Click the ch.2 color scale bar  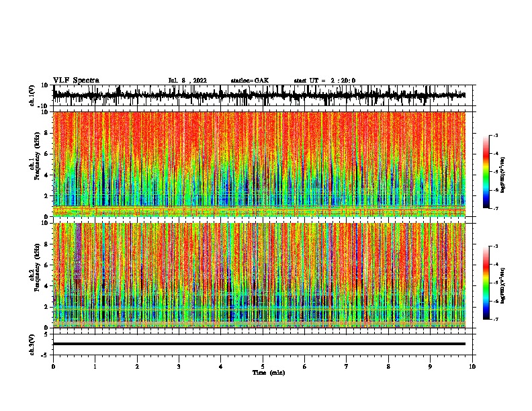486,283
